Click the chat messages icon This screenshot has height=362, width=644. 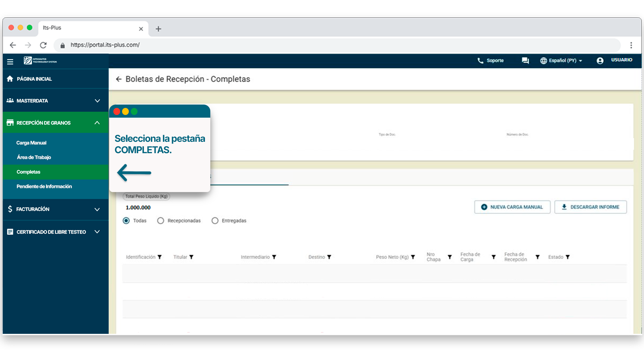(525, 61)
